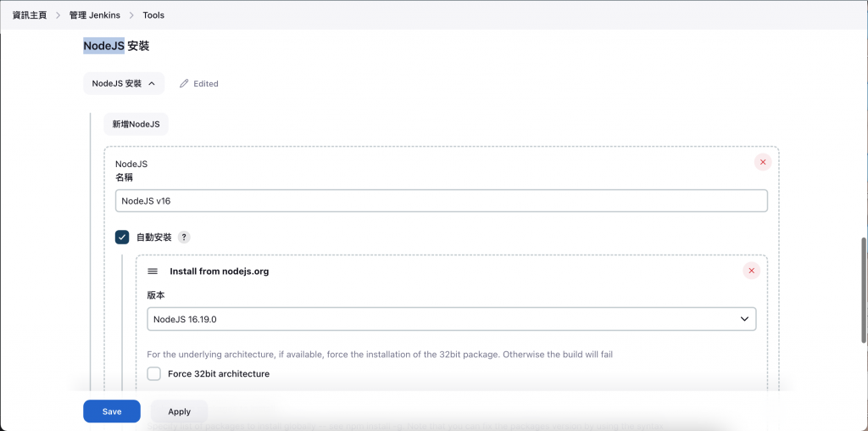Edit the 名稱 field containing NodeJS v16

tap(441, 201)
